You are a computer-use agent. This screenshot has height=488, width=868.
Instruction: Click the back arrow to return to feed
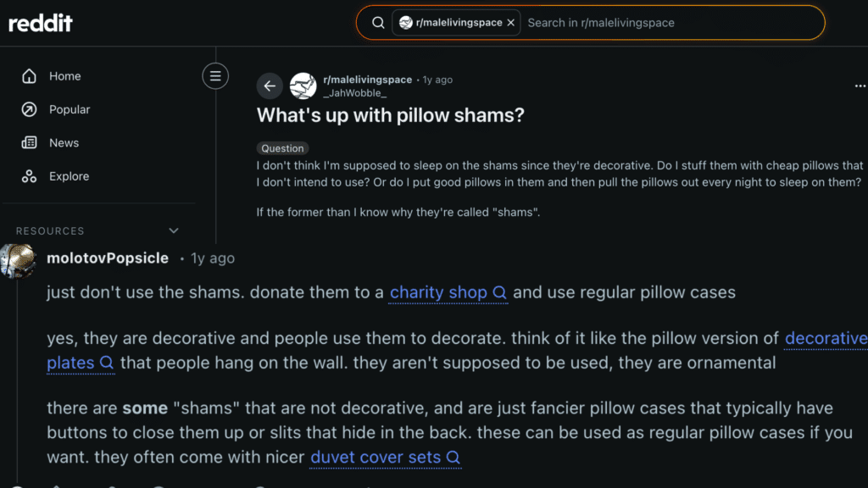(270, 86)
